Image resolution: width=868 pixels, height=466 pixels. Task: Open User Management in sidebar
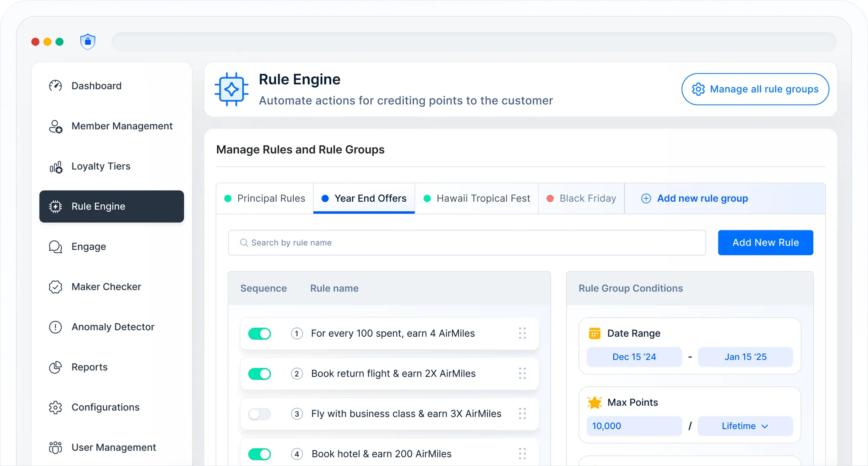(x=112, y=447)
